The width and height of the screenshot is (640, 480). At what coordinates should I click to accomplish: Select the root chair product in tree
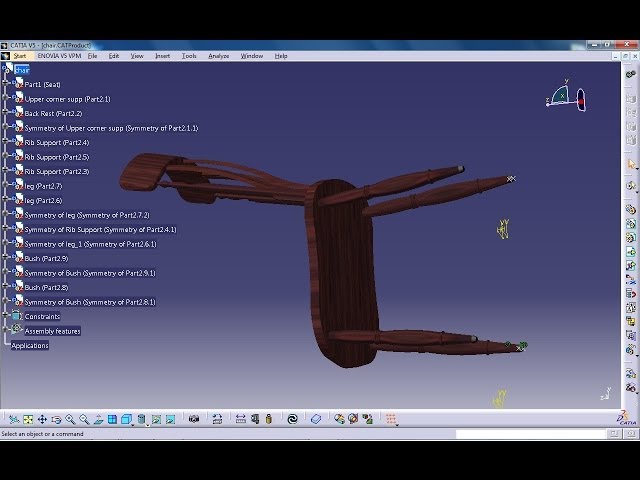pos(22,70)
